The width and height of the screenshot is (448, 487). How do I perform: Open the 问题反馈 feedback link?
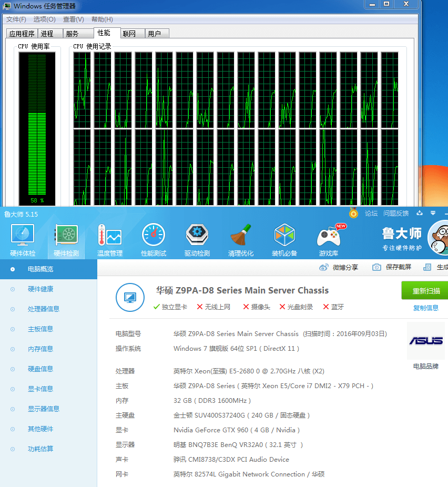pos(396,214)
